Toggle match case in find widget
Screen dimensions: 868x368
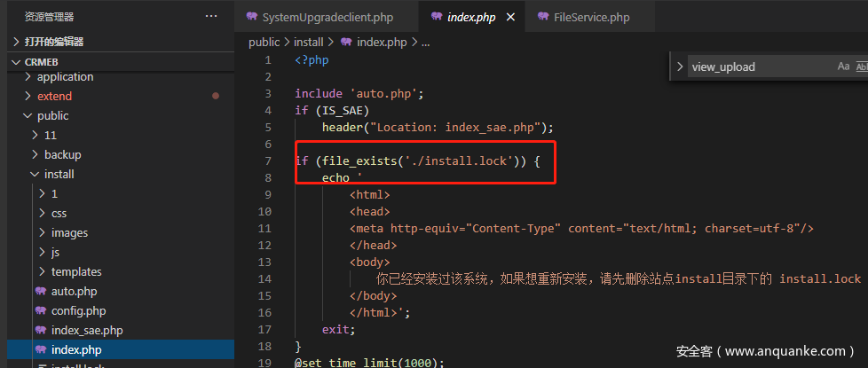[x=843, y=67]
